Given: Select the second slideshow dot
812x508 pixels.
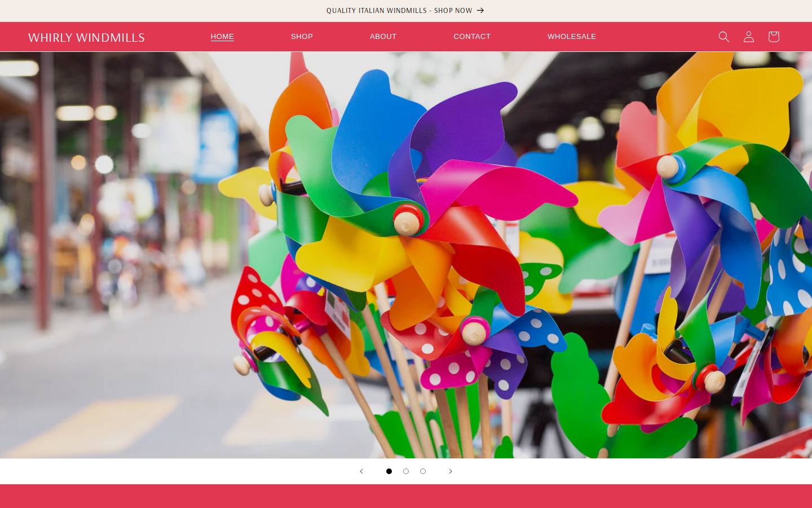Looking at the screenshot, I should pyautogui.click(x=406, y=471).
